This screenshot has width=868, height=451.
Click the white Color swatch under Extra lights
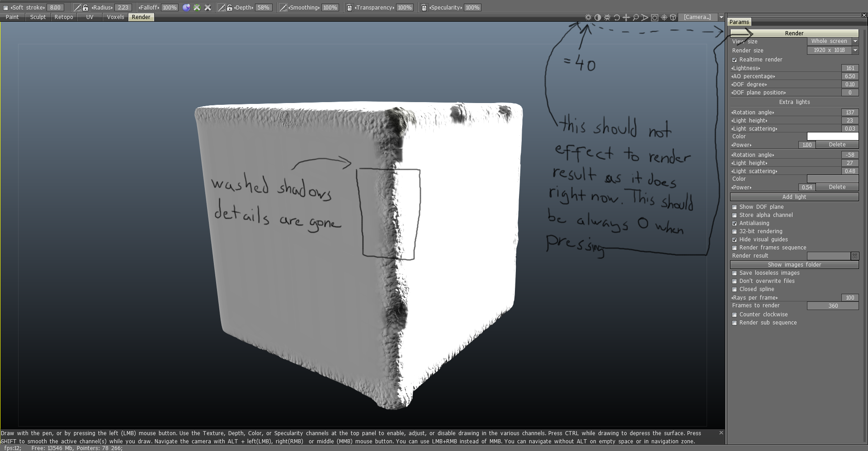832,136
